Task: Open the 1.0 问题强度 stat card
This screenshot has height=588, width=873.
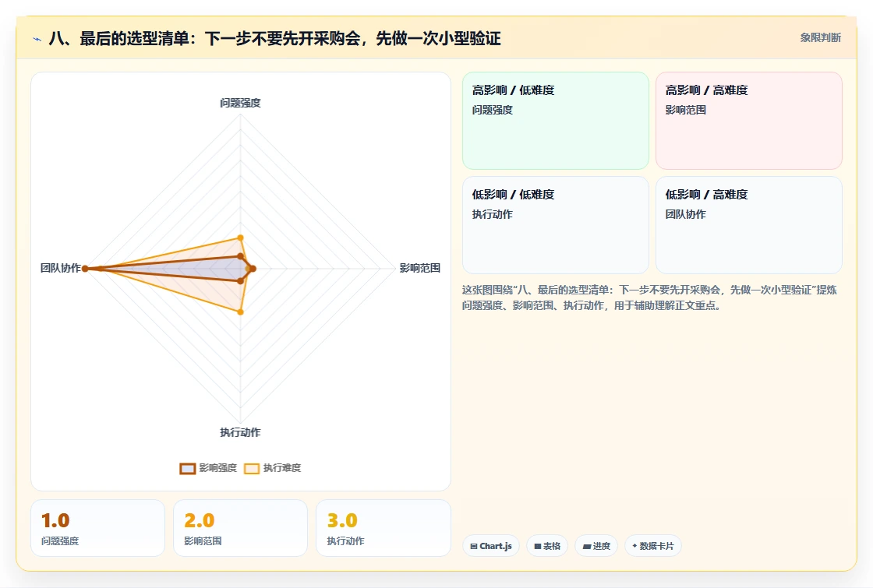Action: [98, 528]
